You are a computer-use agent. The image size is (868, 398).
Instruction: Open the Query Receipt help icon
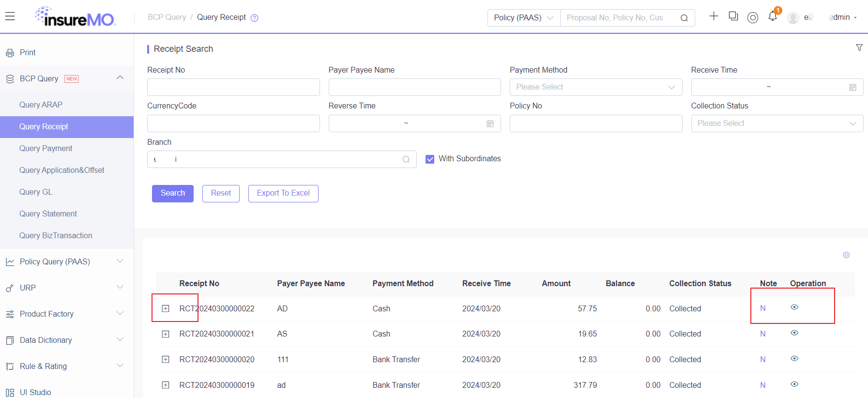point(255,18)
